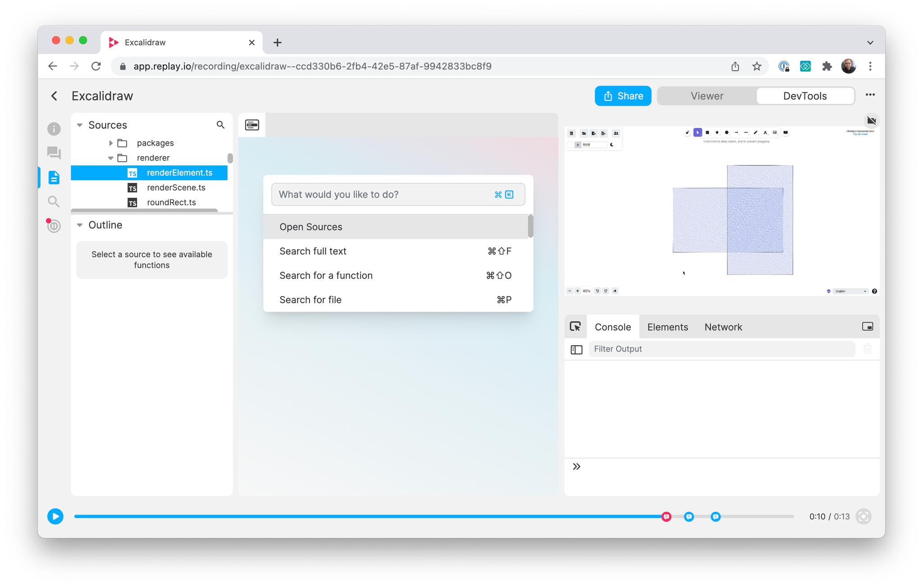Click the focus mode icon beside time
The width and height of the screenshot is (923, 588).
864,516
